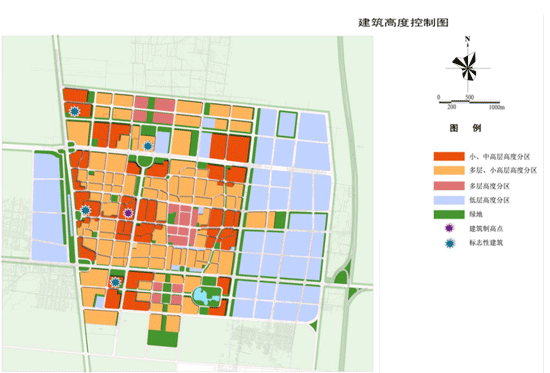Click the teal landmark star in northwest corner block
This screenshot has height=373, width=550.
(74, 111)
